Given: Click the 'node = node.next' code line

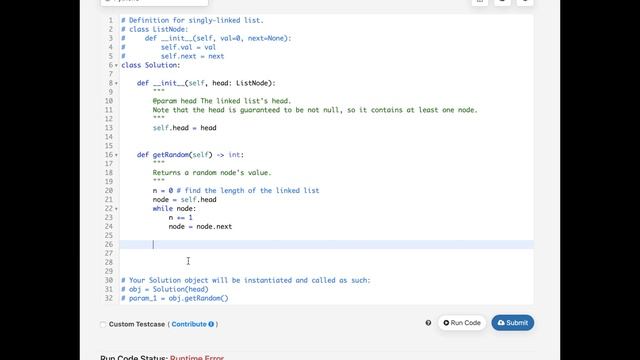Looking at the screenshot, I should 200,227.
